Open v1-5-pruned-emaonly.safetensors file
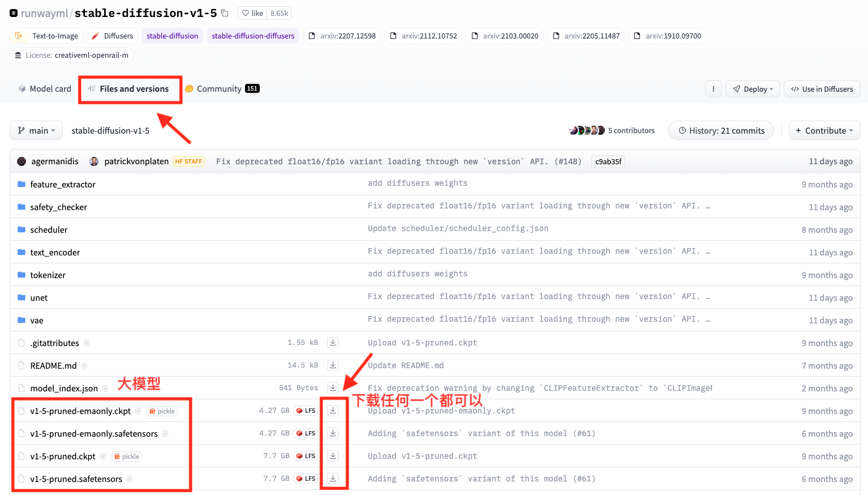Image resolution: width=868 pixels, height=495 pixels. [x=94, y=433]
